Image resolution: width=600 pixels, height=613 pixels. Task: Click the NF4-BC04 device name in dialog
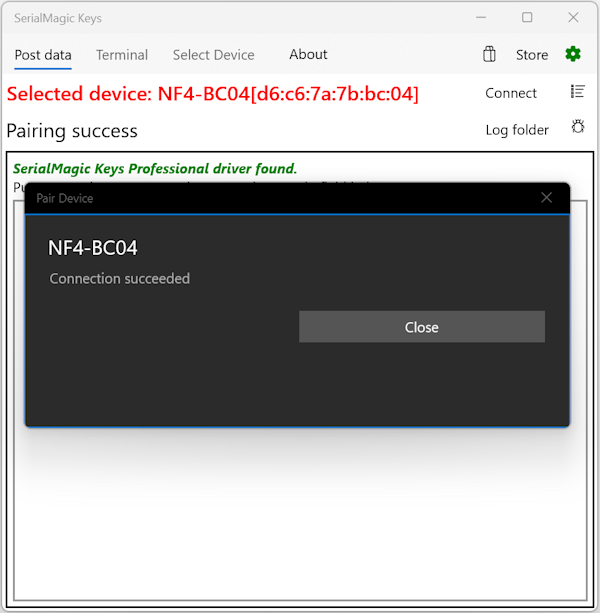point(93,248)
